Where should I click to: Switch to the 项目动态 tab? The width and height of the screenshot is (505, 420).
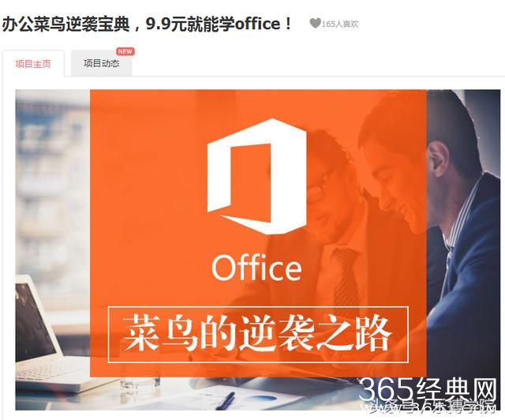pyautogui.click(x=102, y=63)
